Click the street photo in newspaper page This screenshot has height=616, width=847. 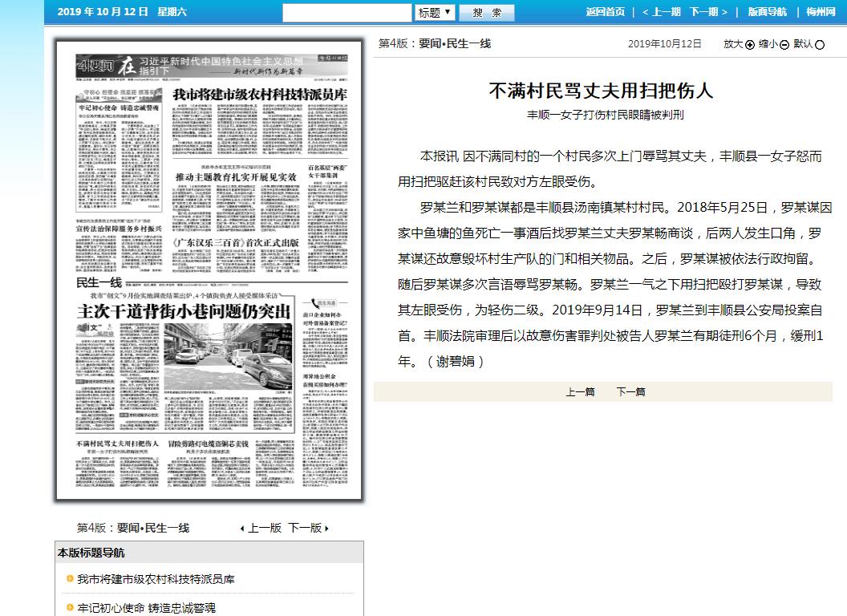tap(228, 355)
